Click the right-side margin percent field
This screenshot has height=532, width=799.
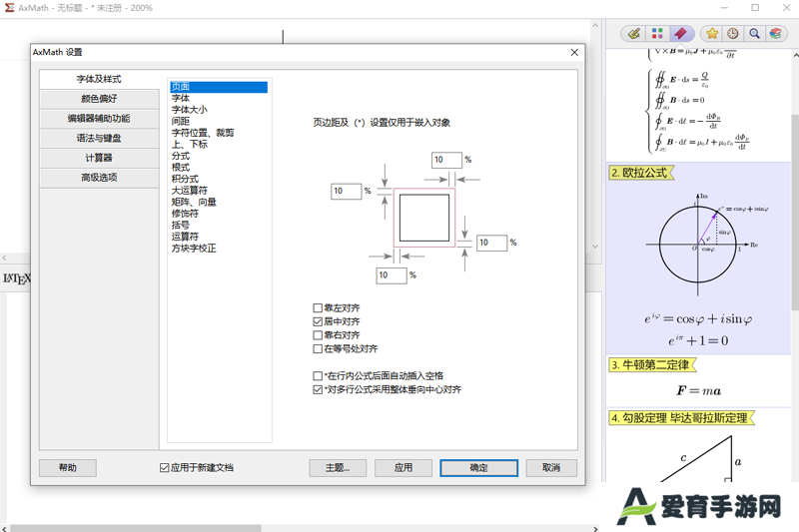click(491, 243)
